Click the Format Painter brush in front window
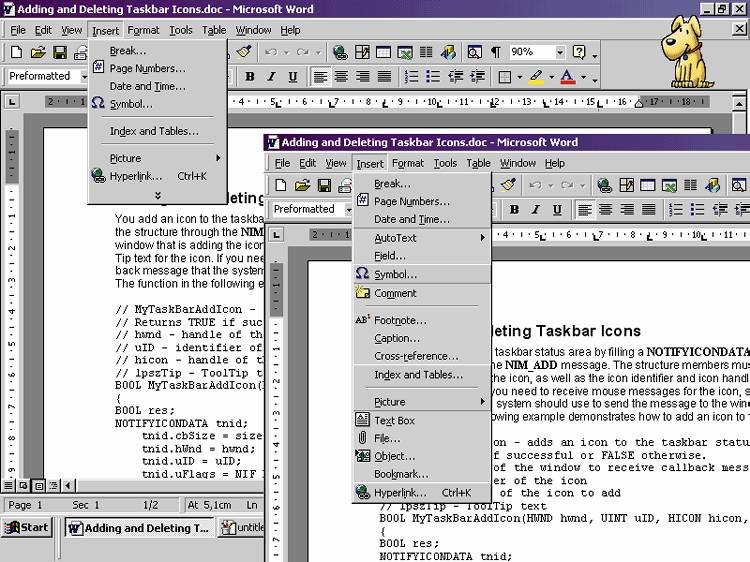 tap(508, 185)
